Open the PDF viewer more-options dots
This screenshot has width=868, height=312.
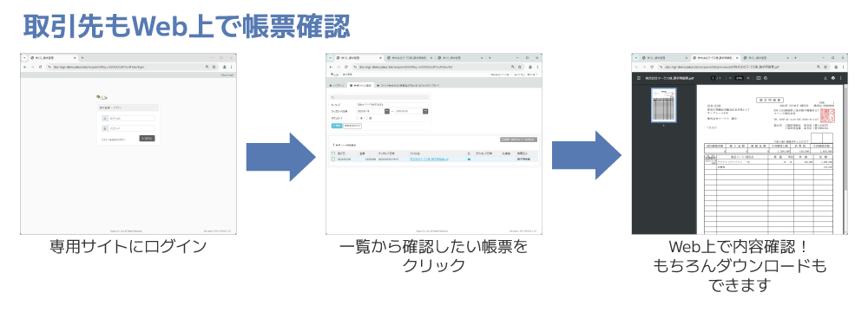[841, 78]
